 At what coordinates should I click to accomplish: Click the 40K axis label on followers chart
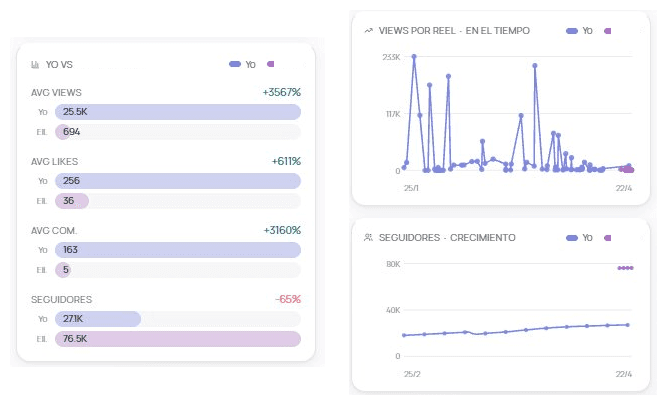(393, 310)
